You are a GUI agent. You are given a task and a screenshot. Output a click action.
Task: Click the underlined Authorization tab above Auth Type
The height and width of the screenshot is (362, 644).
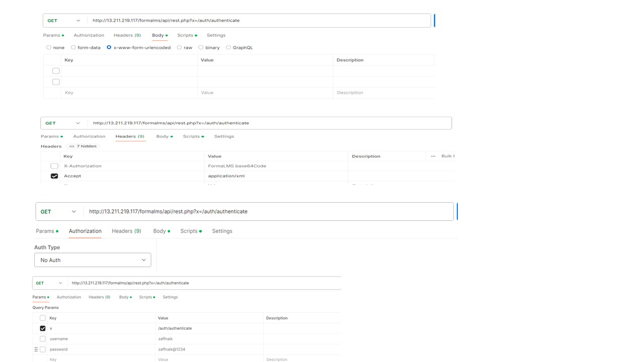[x=85, y=231]
